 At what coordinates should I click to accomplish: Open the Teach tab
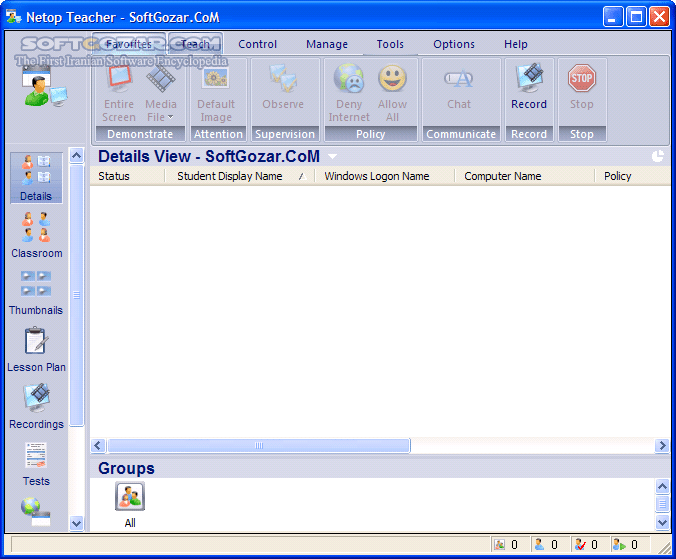click(195, 44)
